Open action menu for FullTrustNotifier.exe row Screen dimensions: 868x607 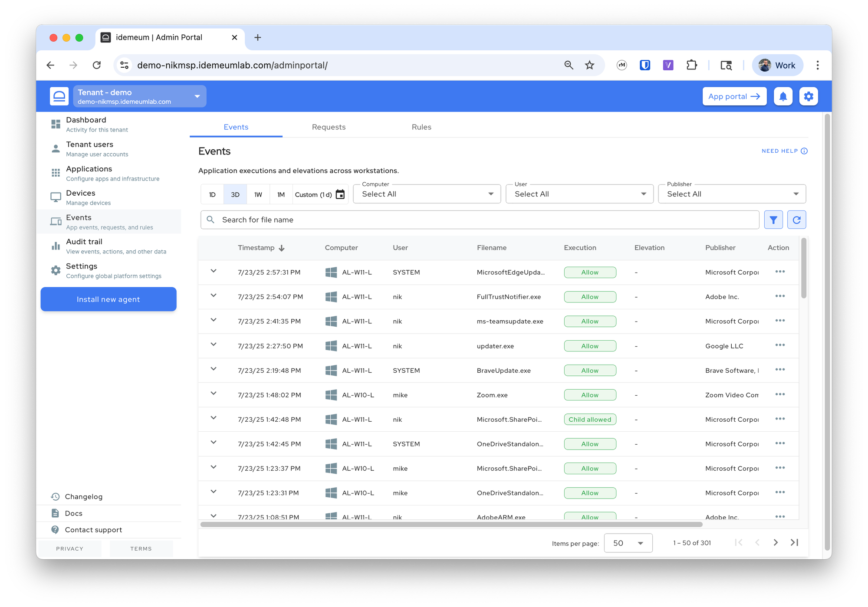(780, 296)
